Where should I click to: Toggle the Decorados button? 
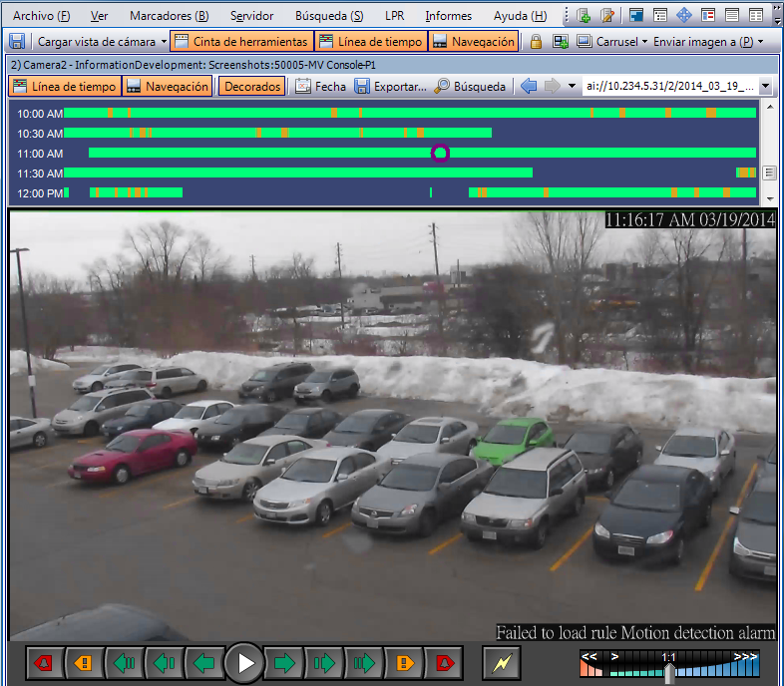pyautogui.click(x=252, y=86)
